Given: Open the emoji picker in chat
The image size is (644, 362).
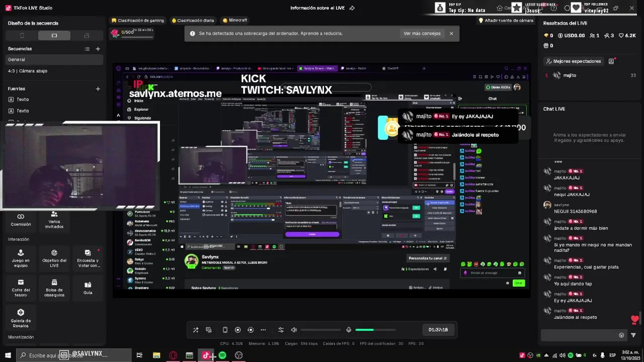Looking at the screenshot, I should point(621,335).
